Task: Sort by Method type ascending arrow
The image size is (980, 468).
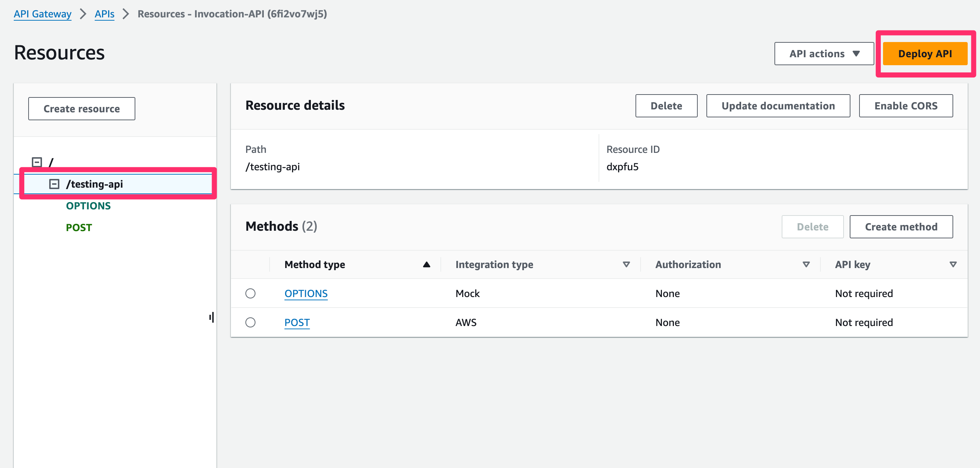Action: click(x=426, y=265)
